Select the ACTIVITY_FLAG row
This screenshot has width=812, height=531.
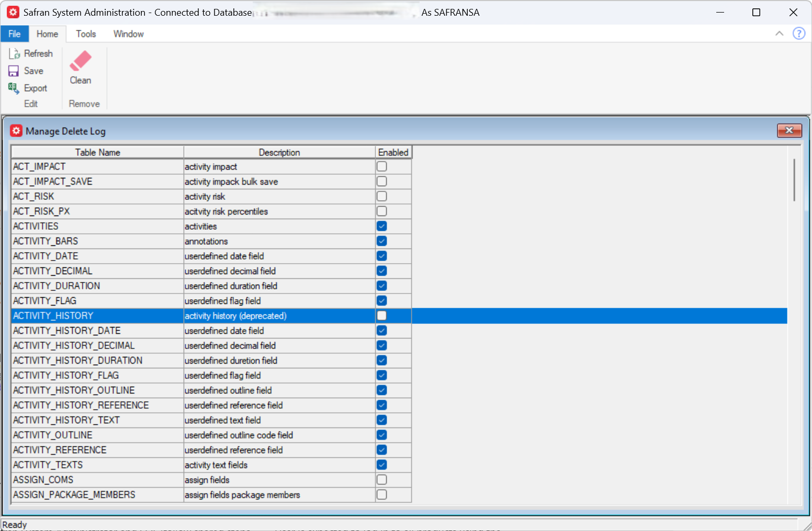[97, 300]
